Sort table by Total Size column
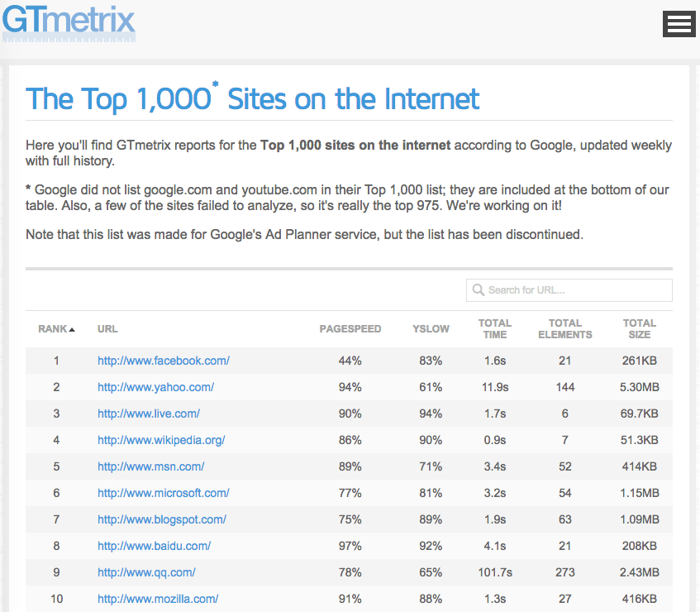 (x=640, y=329)
